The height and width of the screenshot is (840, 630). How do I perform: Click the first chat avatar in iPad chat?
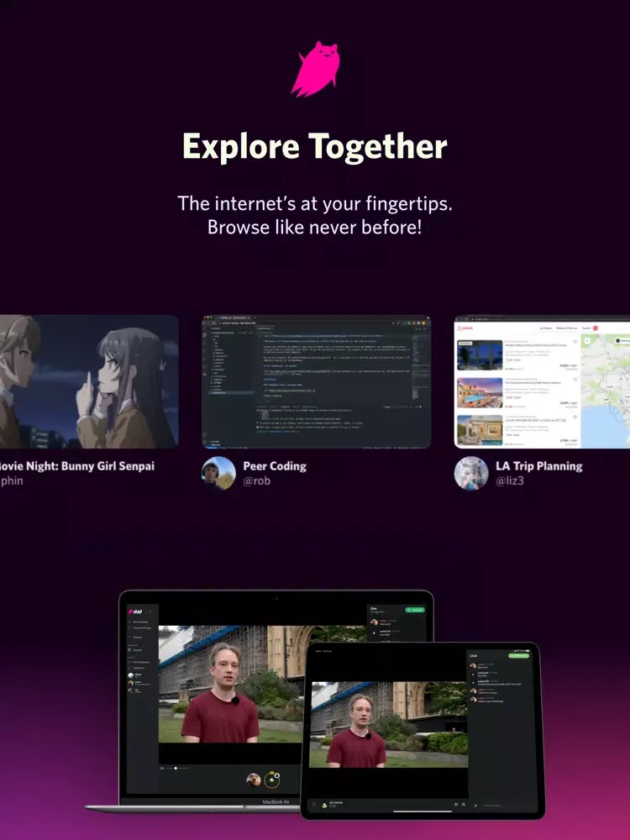pos(473,666)
